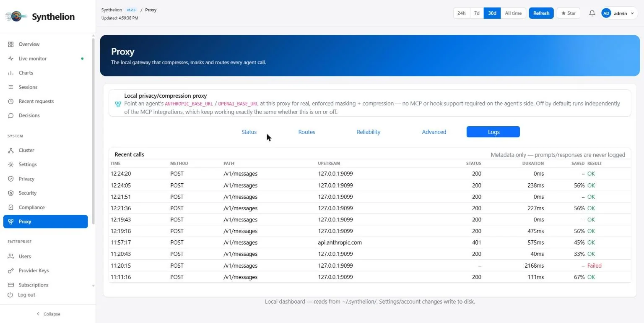Click the Star button
644x323 pixels.
[568, 13]
